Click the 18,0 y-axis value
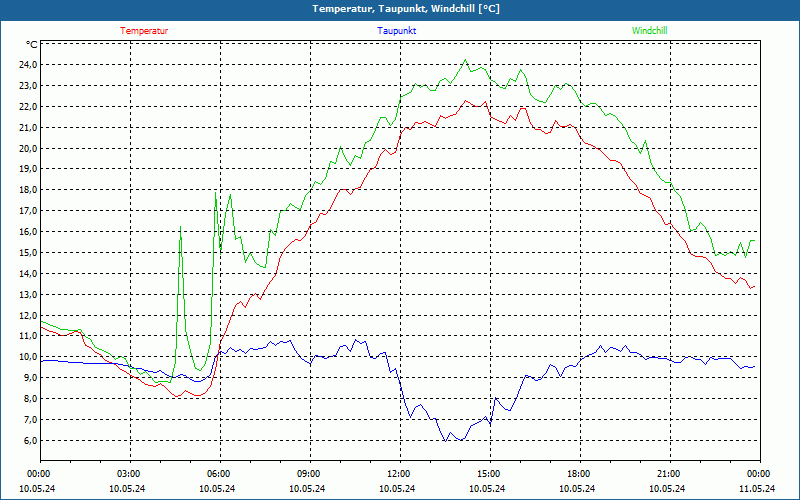800x500 pixels. pos(28,190)
